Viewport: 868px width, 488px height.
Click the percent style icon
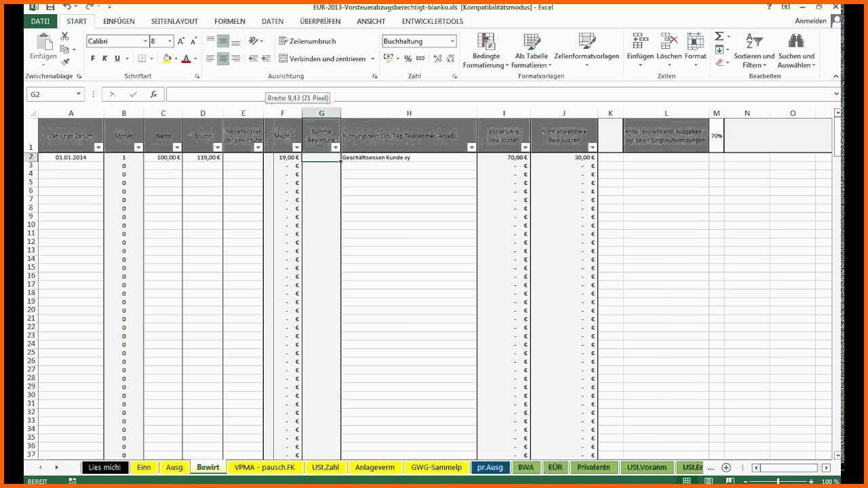[x=408, y=59]
